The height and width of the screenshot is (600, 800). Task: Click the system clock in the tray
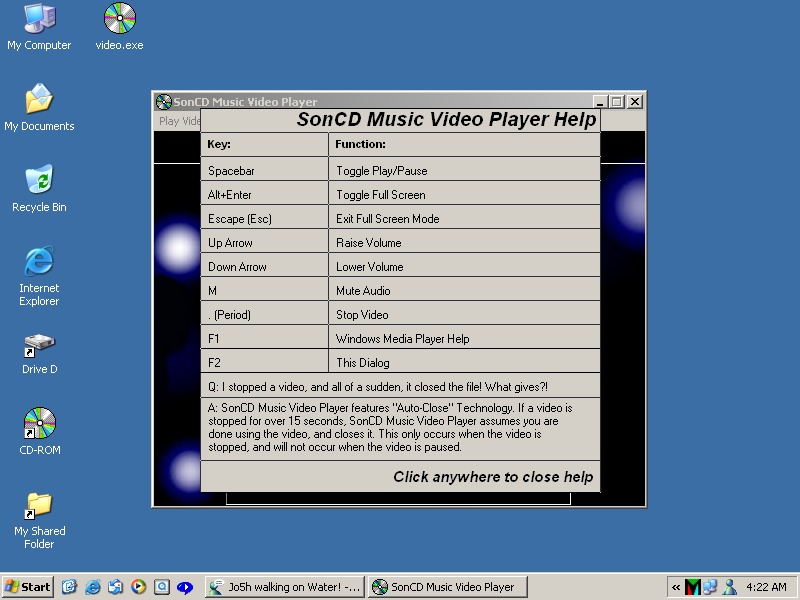pyautogui.click(x=766, y=587)
